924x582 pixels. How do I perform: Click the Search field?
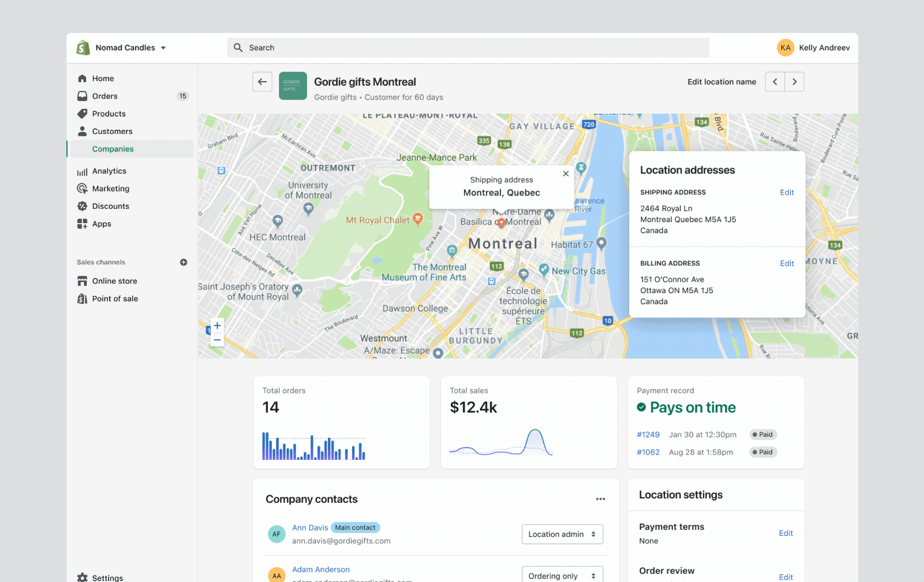coord(468,48)
